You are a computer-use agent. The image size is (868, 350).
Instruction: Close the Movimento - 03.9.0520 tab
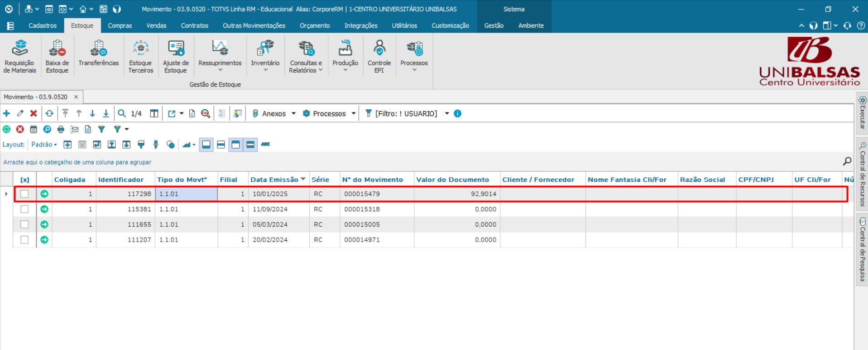[76, 97]
